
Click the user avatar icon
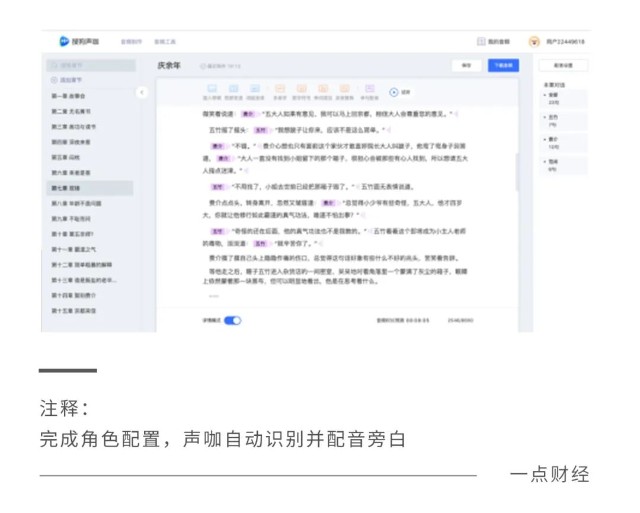[x=534, y=42]
